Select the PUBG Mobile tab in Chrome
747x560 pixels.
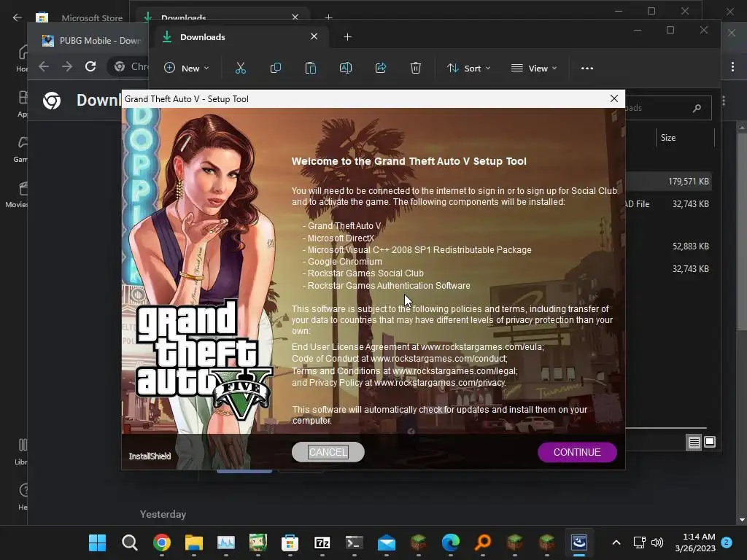pos(91,41)
